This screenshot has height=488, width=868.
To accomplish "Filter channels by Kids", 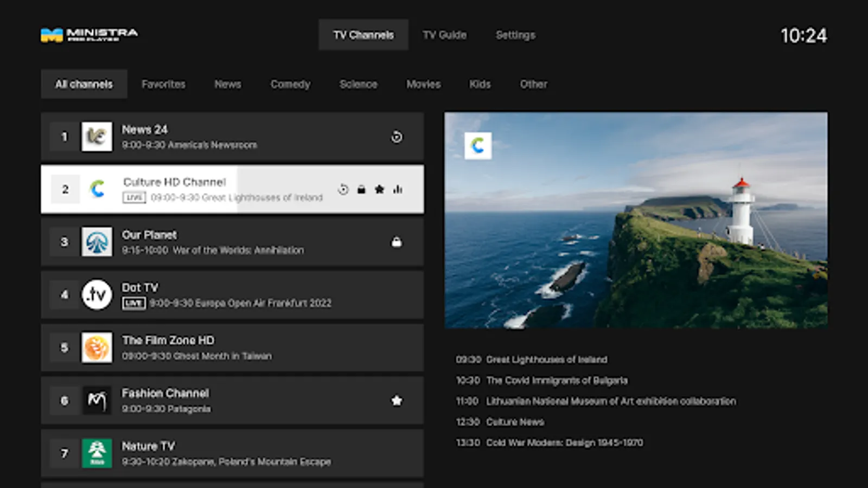I will [480, 84].
